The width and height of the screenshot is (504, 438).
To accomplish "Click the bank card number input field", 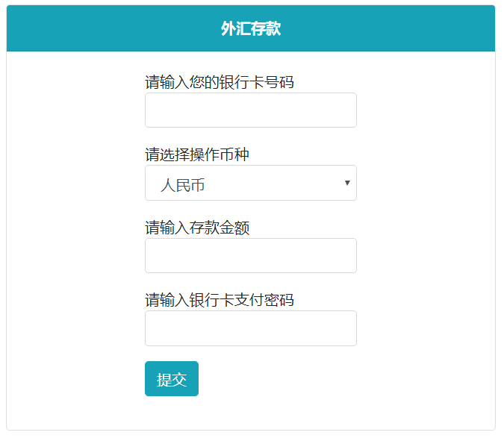I will point(250,110).
